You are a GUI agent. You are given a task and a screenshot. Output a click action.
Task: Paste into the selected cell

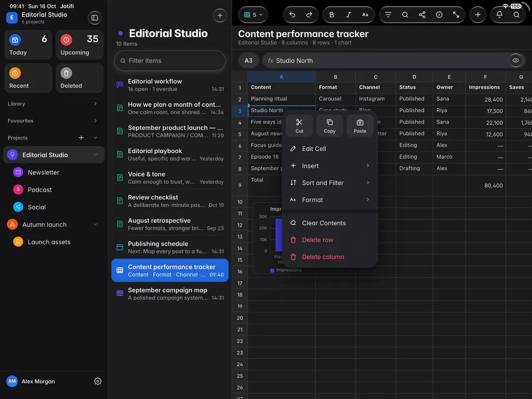click(x=360, y=125)
